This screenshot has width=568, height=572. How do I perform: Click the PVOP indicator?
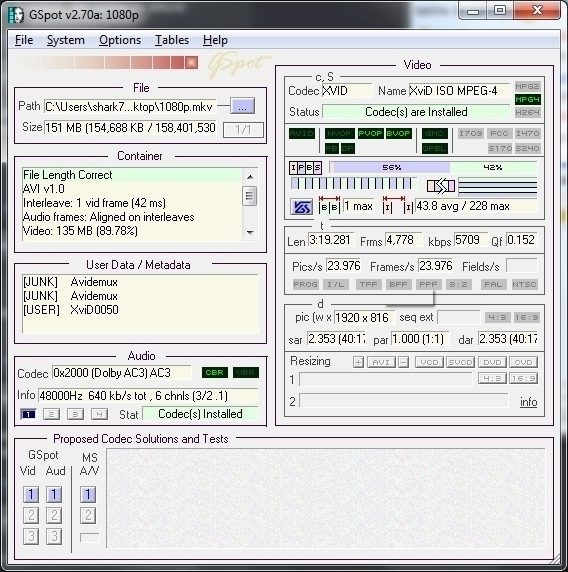[x=370, y=133]
